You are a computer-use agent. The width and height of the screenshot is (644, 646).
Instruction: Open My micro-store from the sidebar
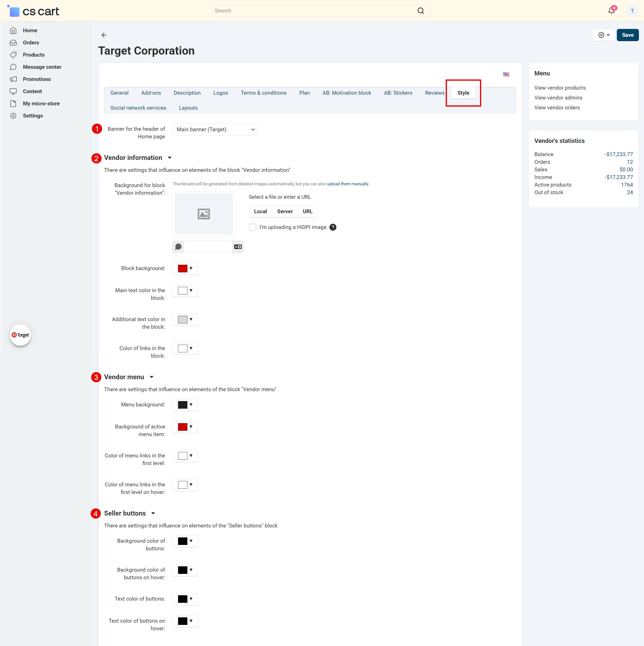tap(41, 103)
